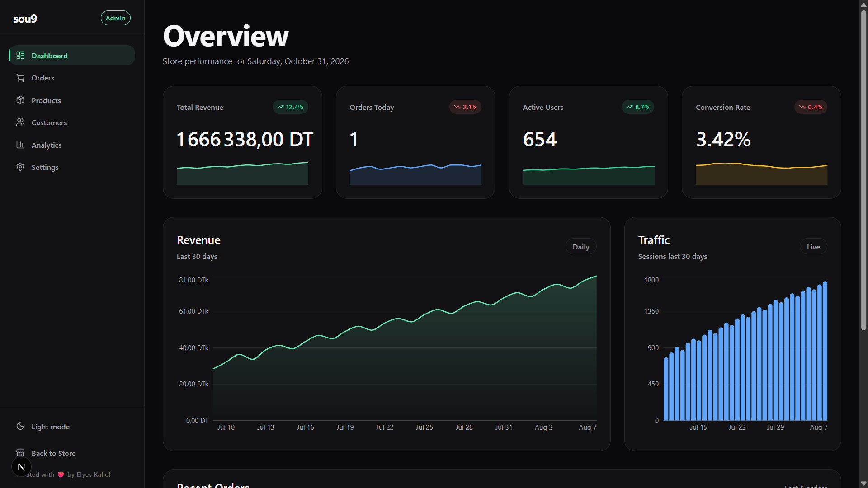The height and width of the screenshot is (488, 868).
Task: Click the Conversion Rate sparkline chart
Action: [x=761, y=174]
